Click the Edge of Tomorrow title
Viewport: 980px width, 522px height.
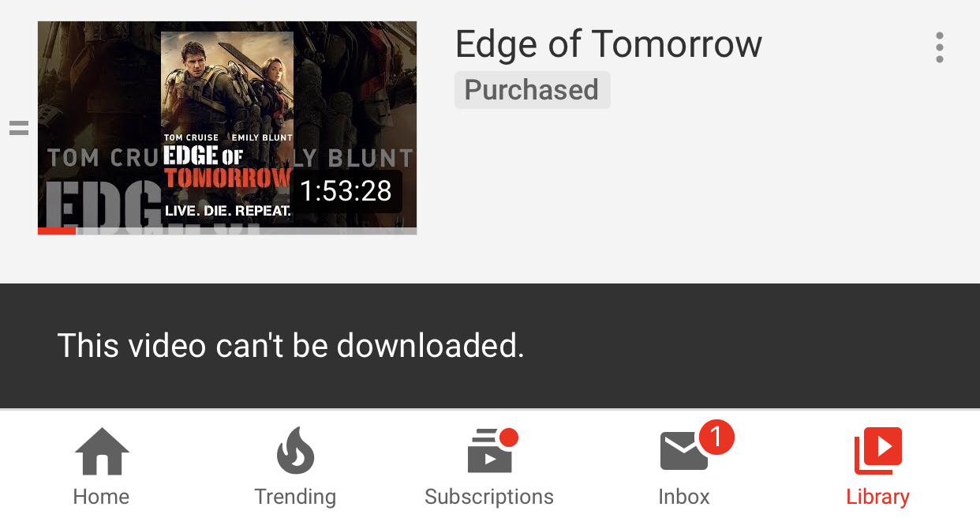click(x=608, y=44)
